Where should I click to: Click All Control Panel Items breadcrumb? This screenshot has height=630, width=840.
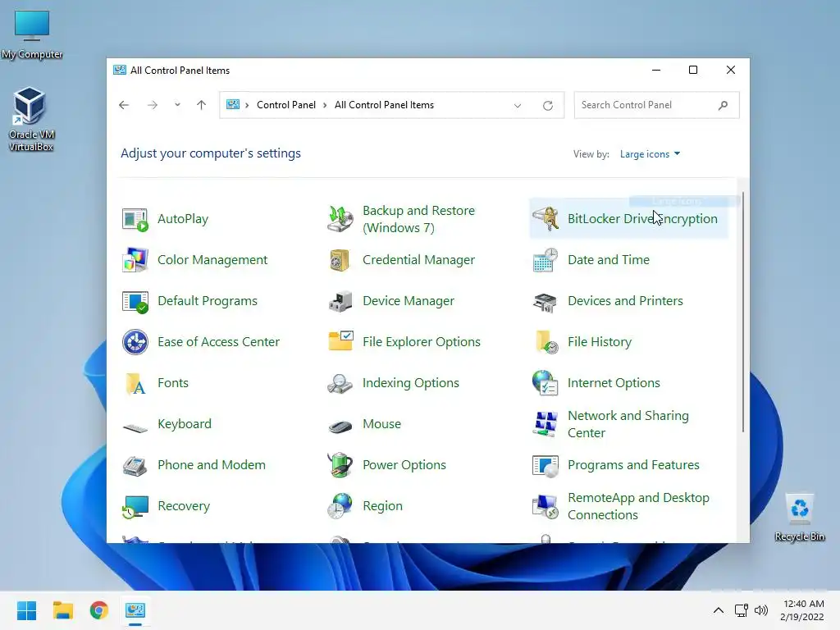(x=384, y=105)
